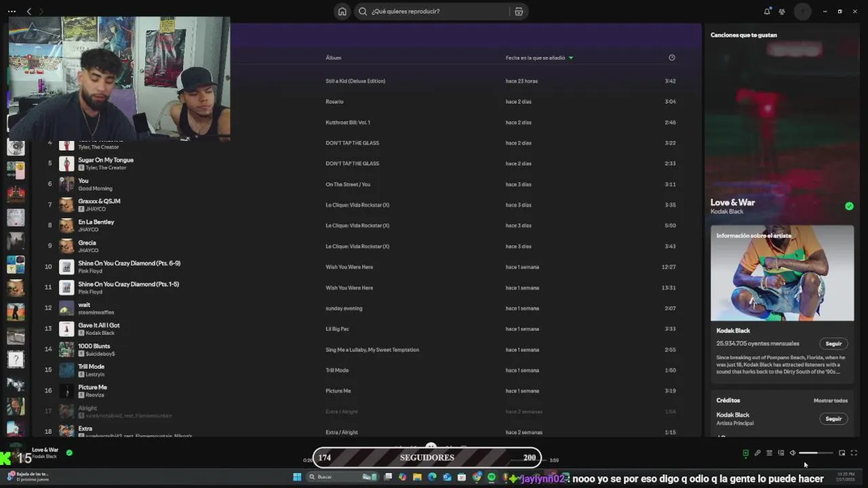
Task: Select song En La Bentley
Action: click(x=96, y=222)
